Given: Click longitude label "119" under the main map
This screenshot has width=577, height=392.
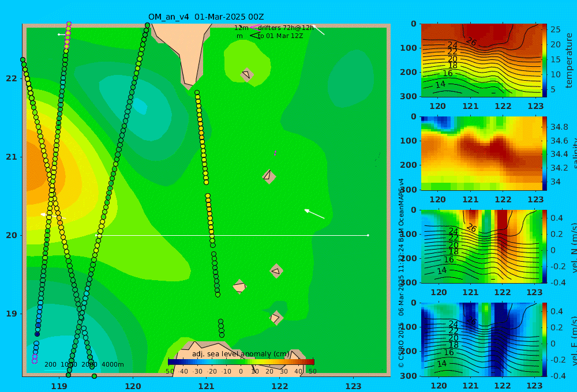Looking at the screenshot, I should click(x=59, y=386).
